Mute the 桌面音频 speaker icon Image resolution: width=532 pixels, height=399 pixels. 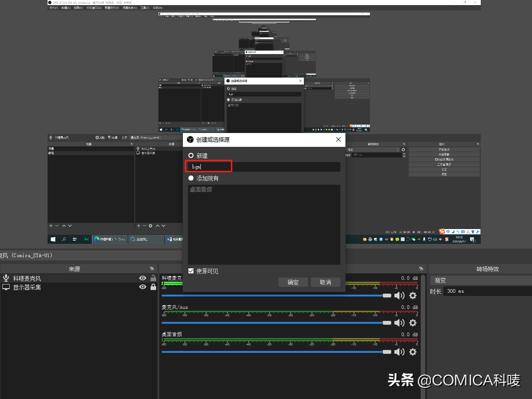click(x=399, y=352)
